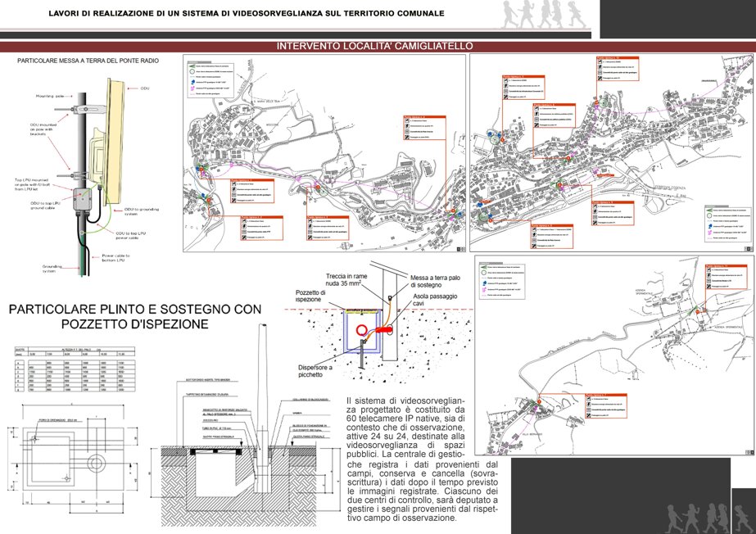This screenshot has height=534, width=756.
Task: Click the 'INTERVENTO LOCALITA' CAMIGLIATELLO' banner
Action: 374,46
